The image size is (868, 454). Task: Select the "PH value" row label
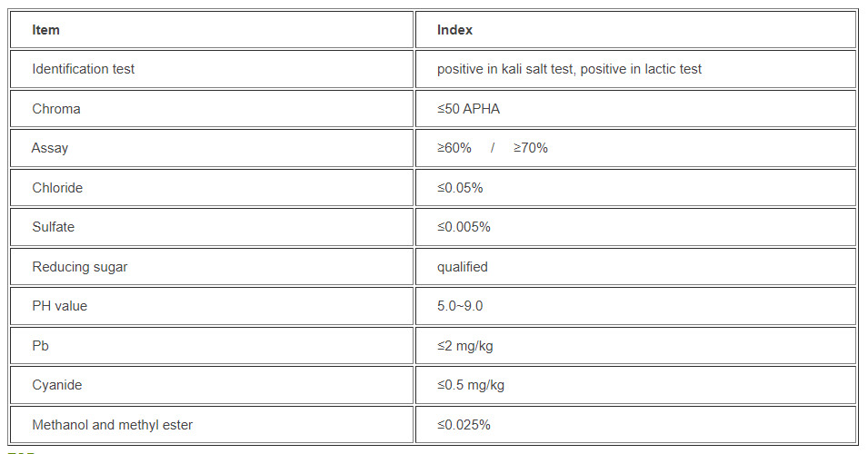(x=60, y=306)
